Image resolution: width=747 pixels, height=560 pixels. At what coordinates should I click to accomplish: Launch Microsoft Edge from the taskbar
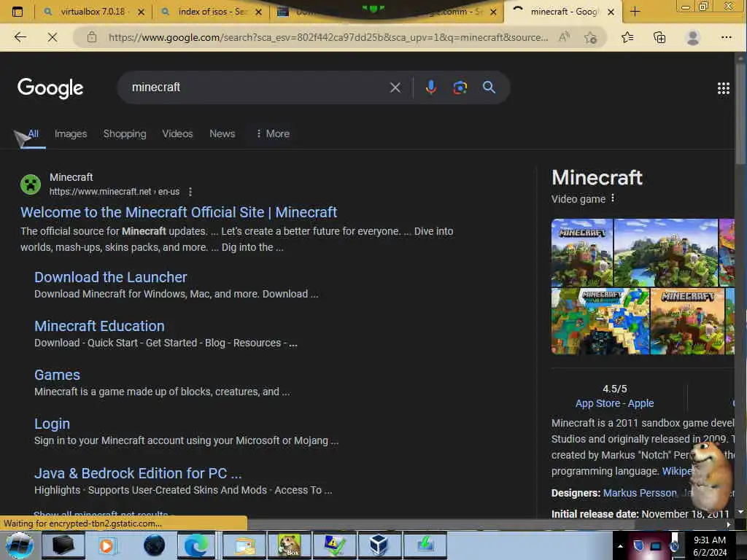(196, 545)
